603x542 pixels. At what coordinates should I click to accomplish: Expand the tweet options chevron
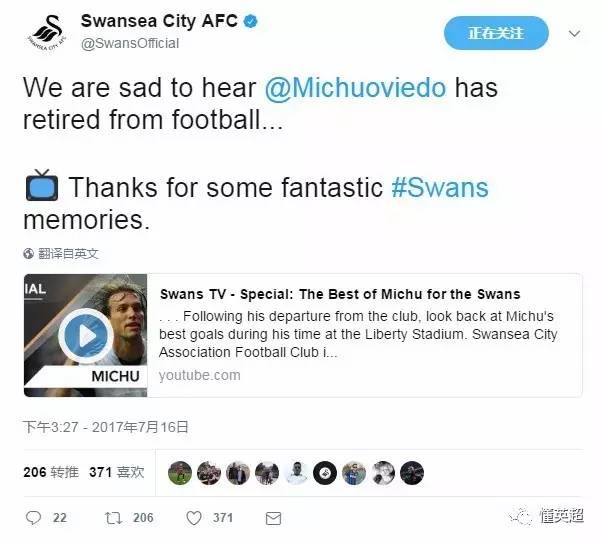(574, 34)
